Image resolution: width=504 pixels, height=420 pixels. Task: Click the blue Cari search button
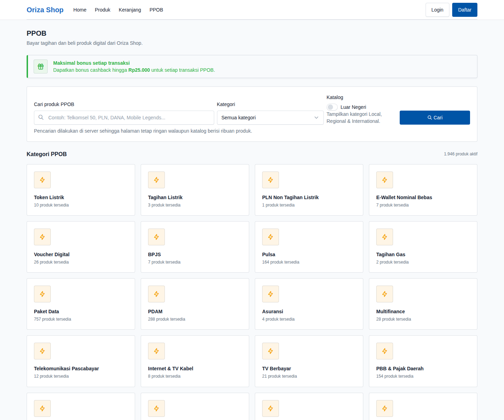(x=435, y=118)
